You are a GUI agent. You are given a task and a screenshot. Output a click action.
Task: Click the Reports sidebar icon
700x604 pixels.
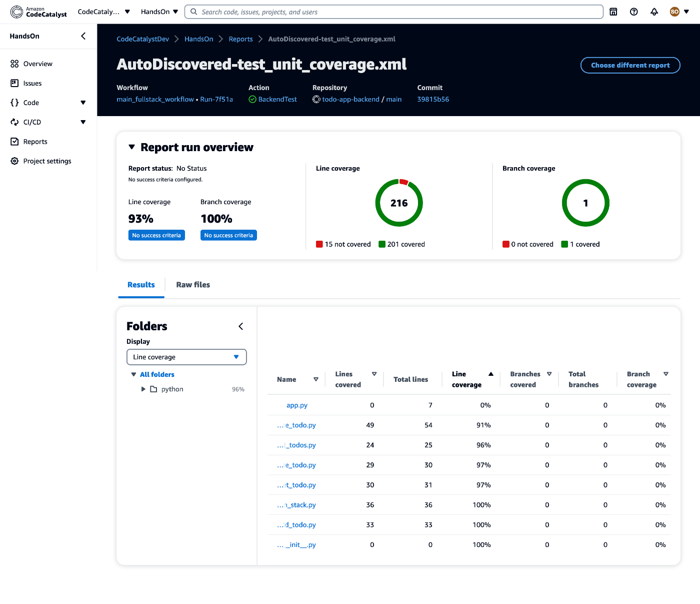pyautogui.click(x=14, y=142)
